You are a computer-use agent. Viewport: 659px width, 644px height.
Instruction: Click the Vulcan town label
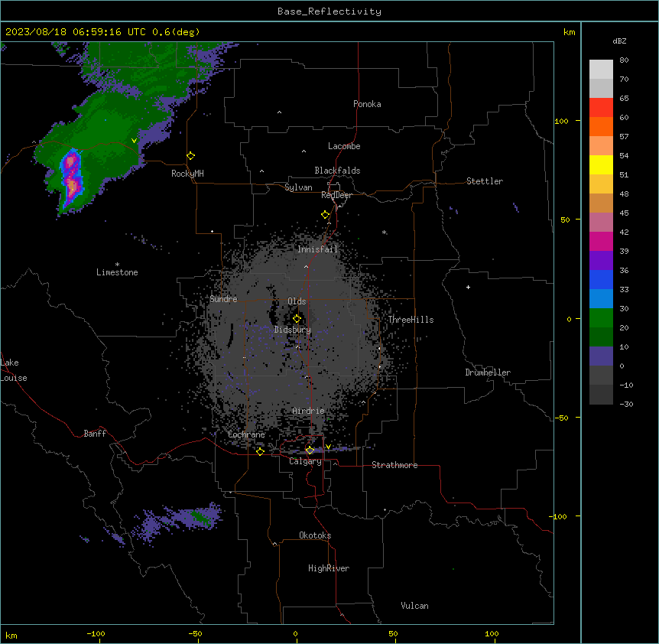coord(415,606)
